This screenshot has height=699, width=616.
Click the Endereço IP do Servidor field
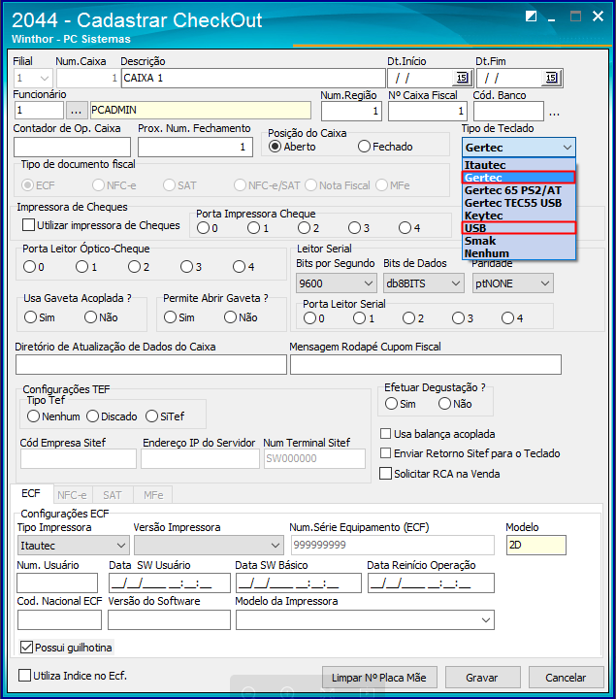[x=200, y=458]
